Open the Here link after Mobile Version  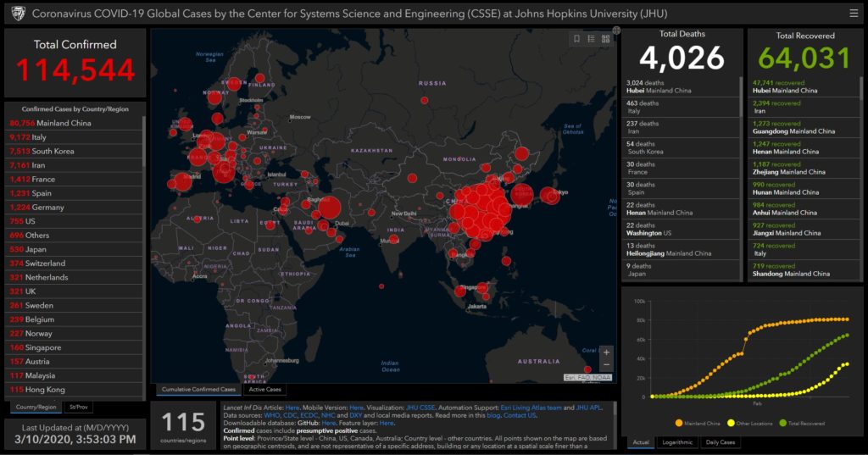[x=356, y=408]
